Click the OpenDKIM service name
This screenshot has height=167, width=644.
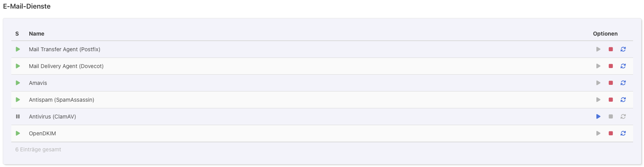tap(42, 133)
